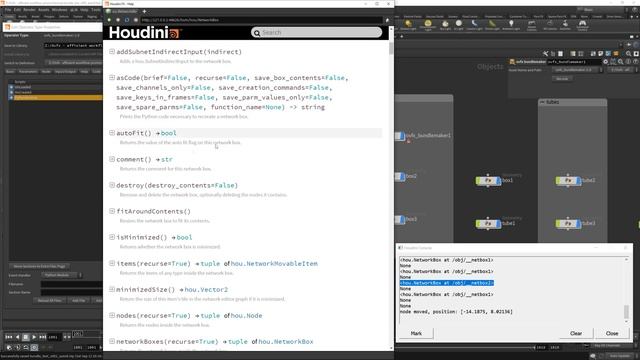Open the Windows menu
Viewport: 640px width, 360px height.
click(60, 9)
